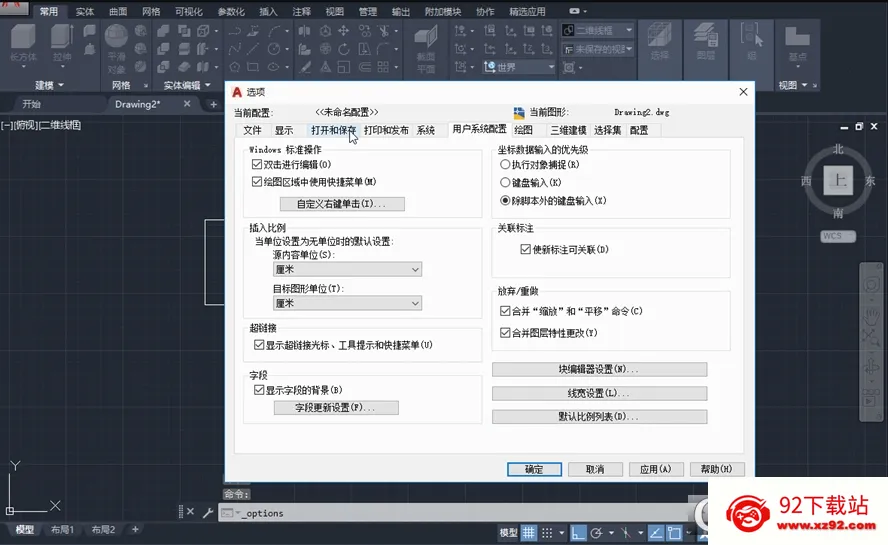Expand the 建模 ribbon panel
Viewport: 888px width, 545px height.
(x=49, y=85)
